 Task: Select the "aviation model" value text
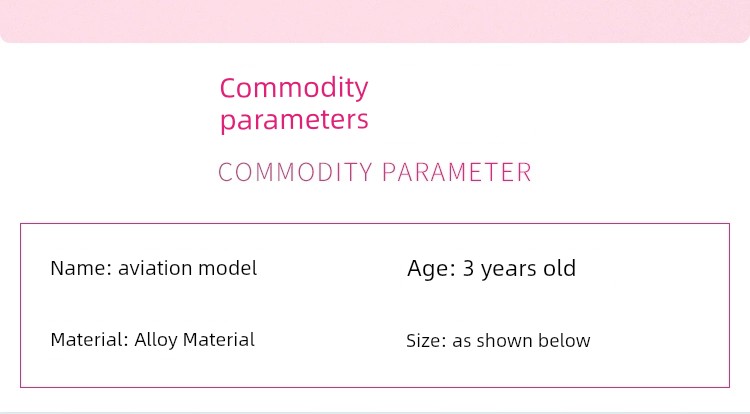click(x=188, y=268)
